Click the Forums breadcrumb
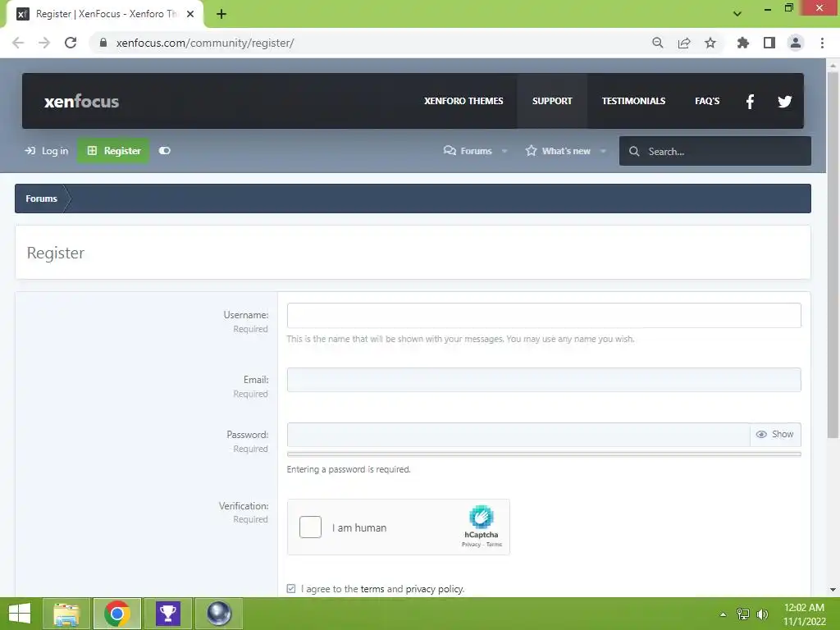840x630 pixels. tap(41, 199)
